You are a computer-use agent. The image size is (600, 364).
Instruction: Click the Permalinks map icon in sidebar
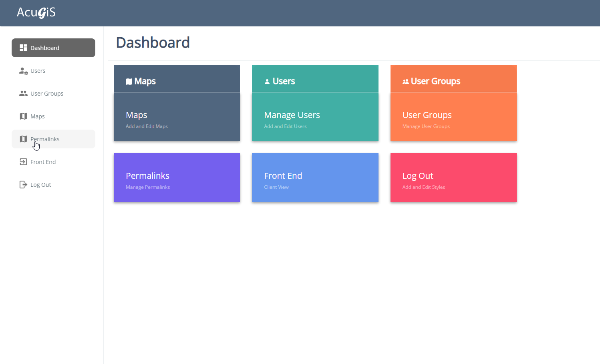point(23,139)
